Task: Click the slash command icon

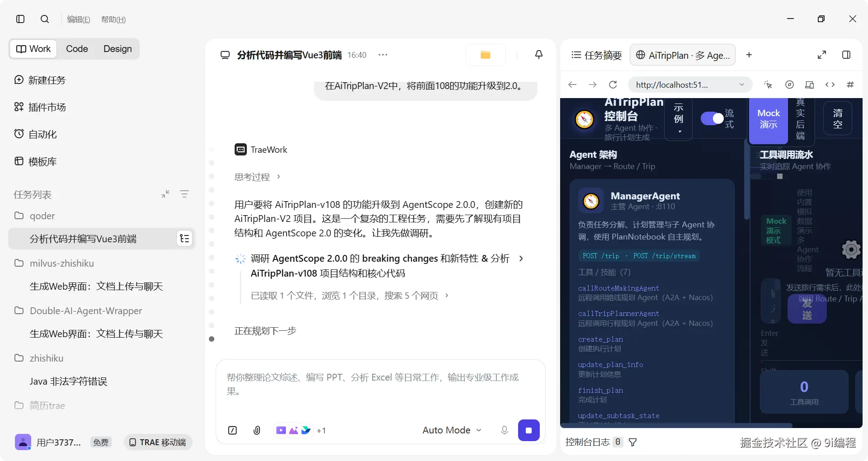Action: (232, 430)
